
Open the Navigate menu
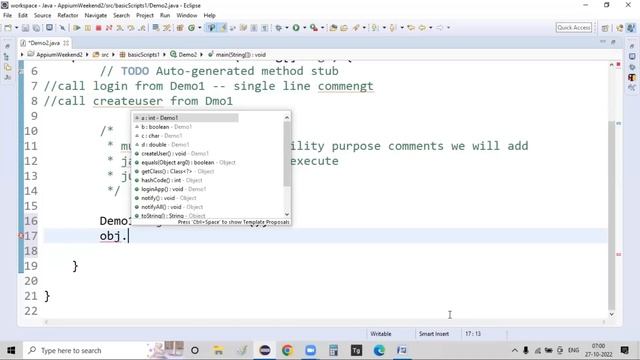coord(96,16)
